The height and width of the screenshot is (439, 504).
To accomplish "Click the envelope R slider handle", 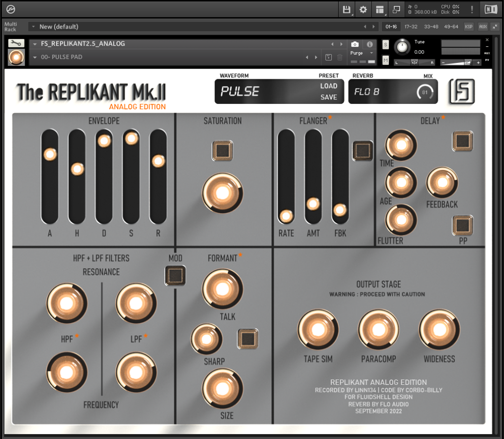I will click(x=158, y=161).
